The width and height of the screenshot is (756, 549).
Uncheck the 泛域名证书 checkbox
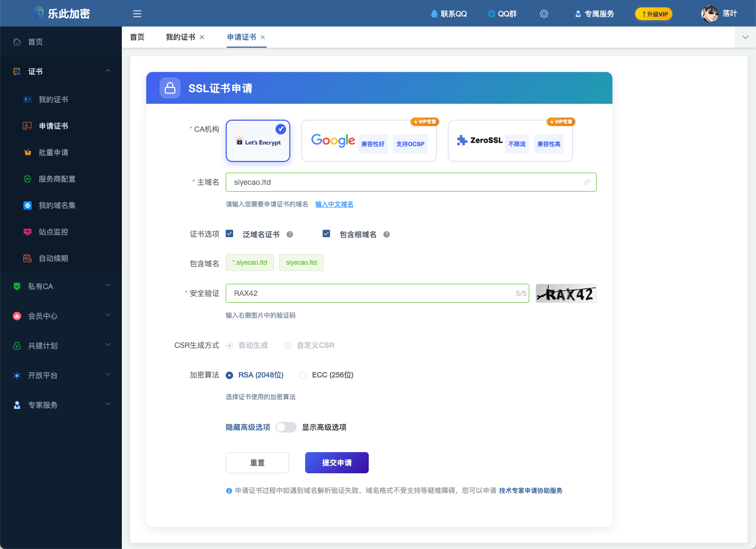point(229,233)
